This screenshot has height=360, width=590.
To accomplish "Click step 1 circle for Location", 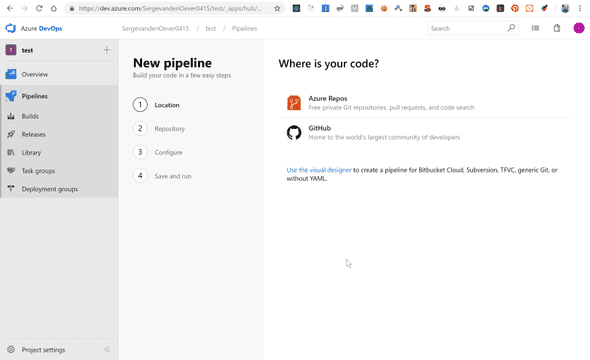I will (140, 105).
